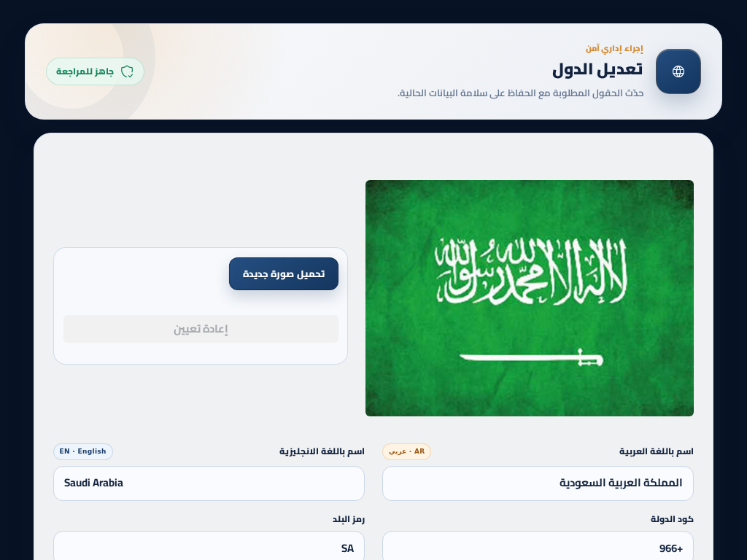Click the globe icon beside تعديل الدول
The image size is (747, 560).
point(678,71)
